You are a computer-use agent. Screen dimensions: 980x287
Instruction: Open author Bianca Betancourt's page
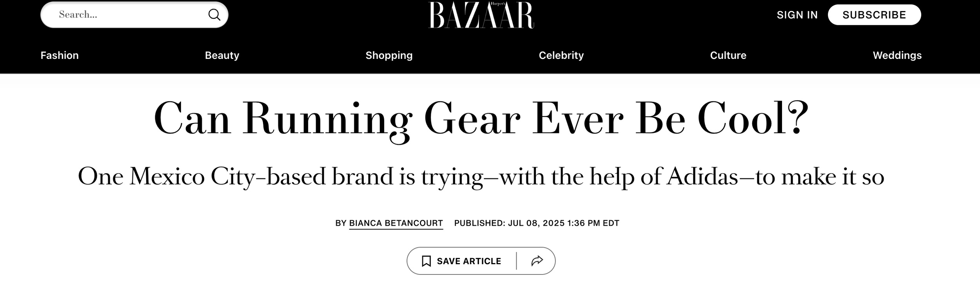click(x=396, y=223)
